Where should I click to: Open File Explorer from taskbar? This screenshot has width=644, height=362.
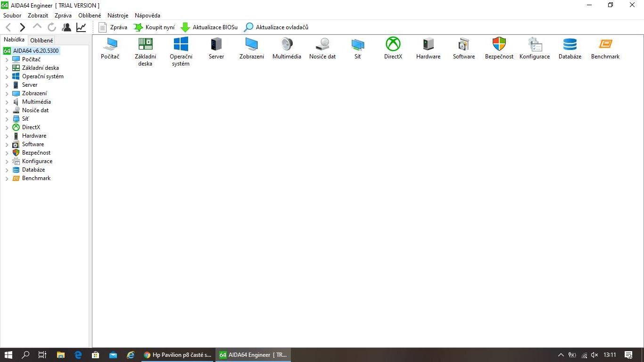click(x=61, y=355)
